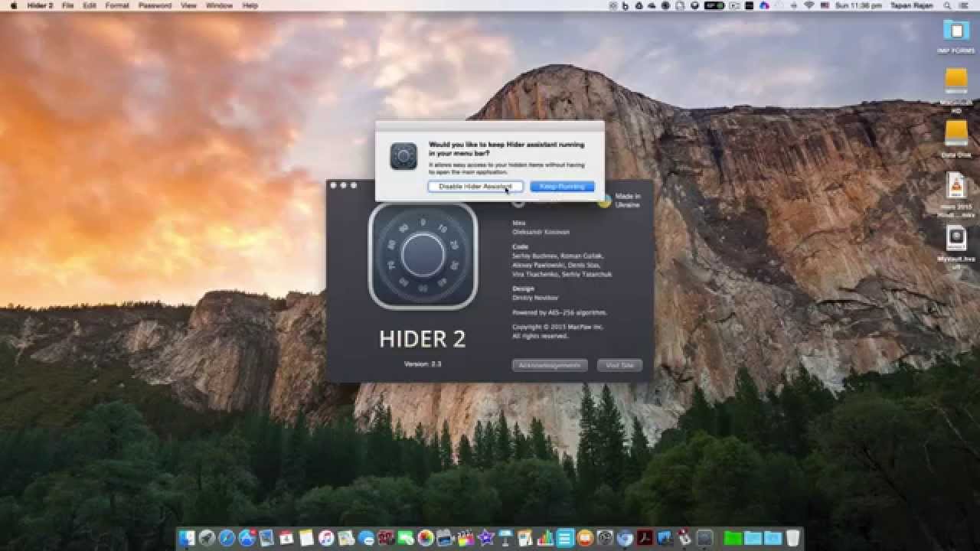This screenshot has height=551, width=980.
Task: Click the MacPaw copyright text
Action: pyautogui.click(x=558, y=331)
